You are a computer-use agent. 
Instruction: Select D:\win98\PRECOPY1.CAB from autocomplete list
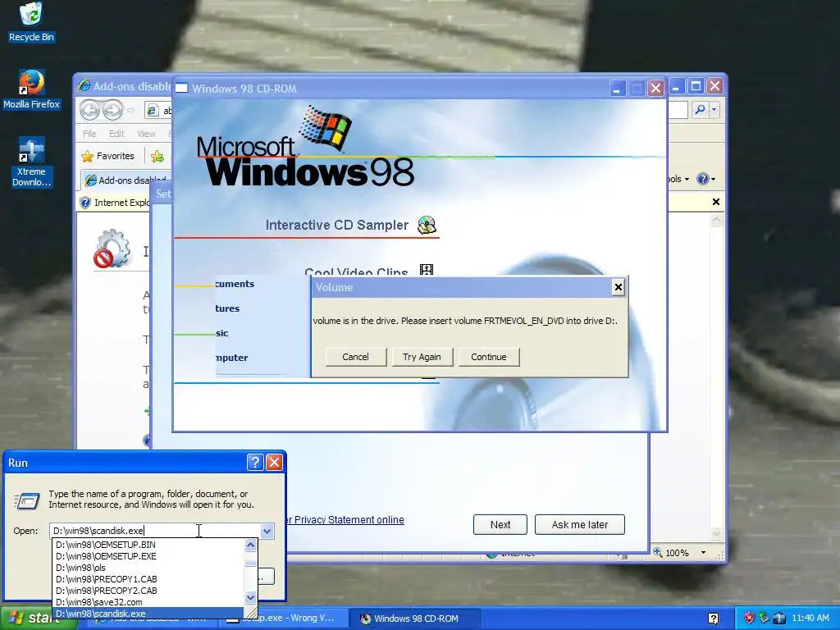[148, 579]
